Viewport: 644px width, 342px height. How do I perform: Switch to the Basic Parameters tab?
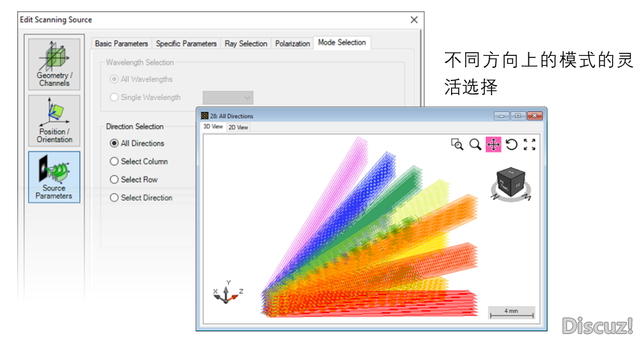point(121,44)
